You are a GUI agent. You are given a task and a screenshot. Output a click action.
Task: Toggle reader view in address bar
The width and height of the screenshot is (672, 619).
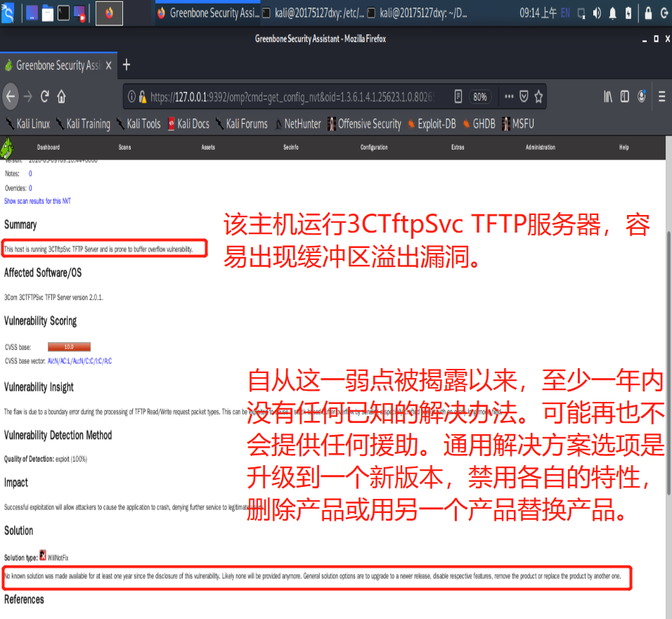pos(458,97)
